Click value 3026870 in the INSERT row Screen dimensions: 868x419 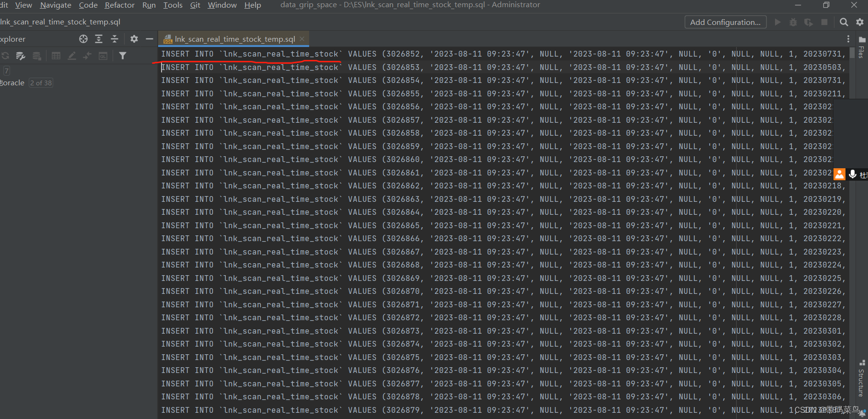coord(403,291)
